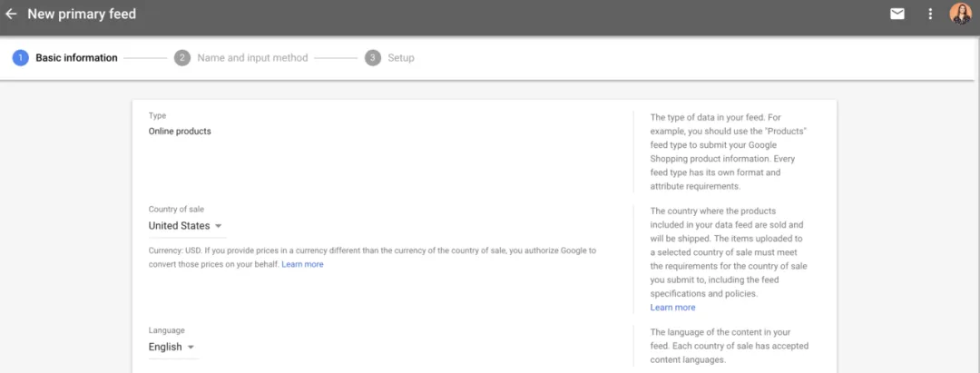Click the 'New primary feed' page title
The width and height of the screenshot is (980, 373).
pyautogui.click(x=82, y=14)
